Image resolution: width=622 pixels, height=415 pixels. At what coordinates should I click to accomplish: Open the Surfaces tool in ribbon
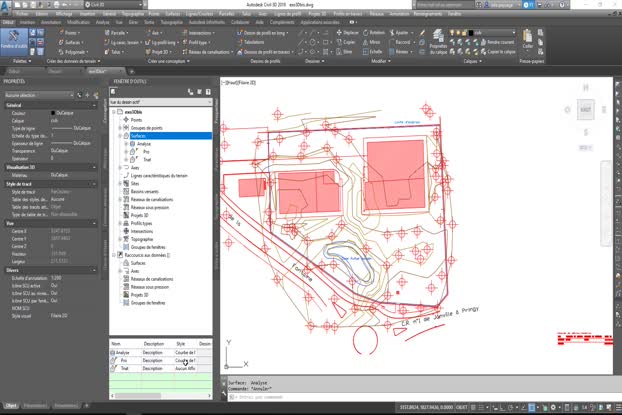coord(70,42)
